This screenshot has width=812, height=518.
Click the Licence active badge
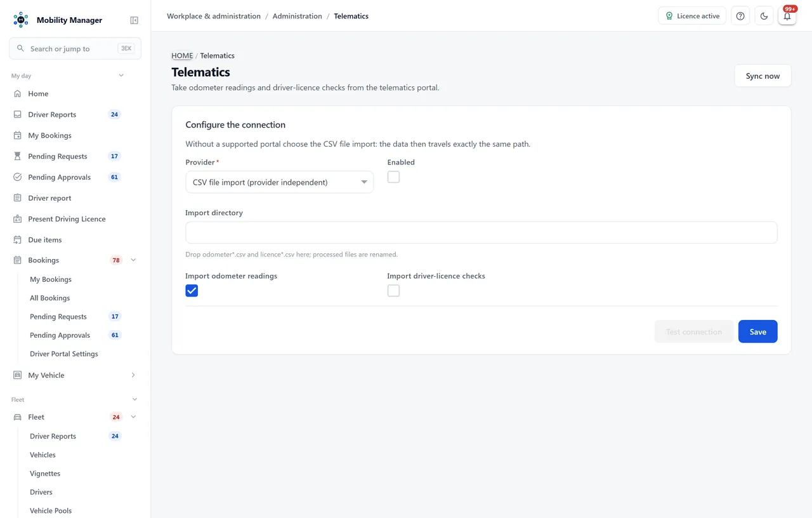pyautogui.click(x=692, y=16)
